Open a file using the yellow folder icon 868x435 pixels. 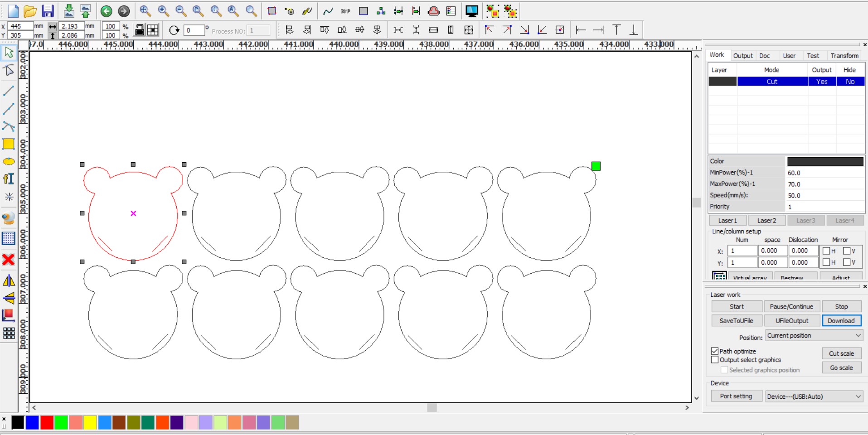(x=30, y=11)
